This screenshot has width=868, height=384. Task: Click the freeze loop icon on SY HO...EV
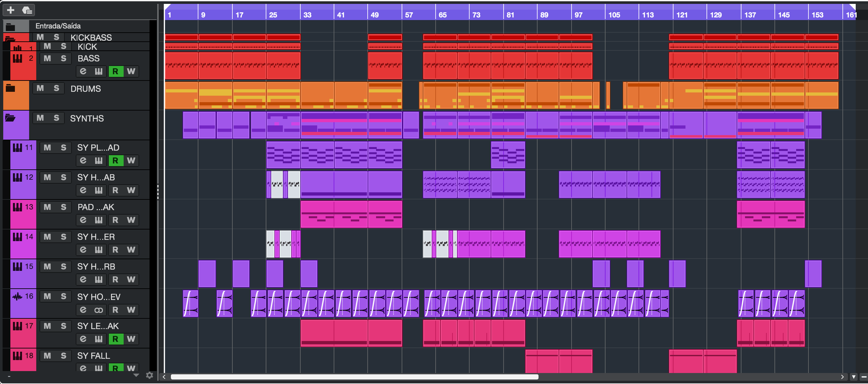[x=98, y=310]
